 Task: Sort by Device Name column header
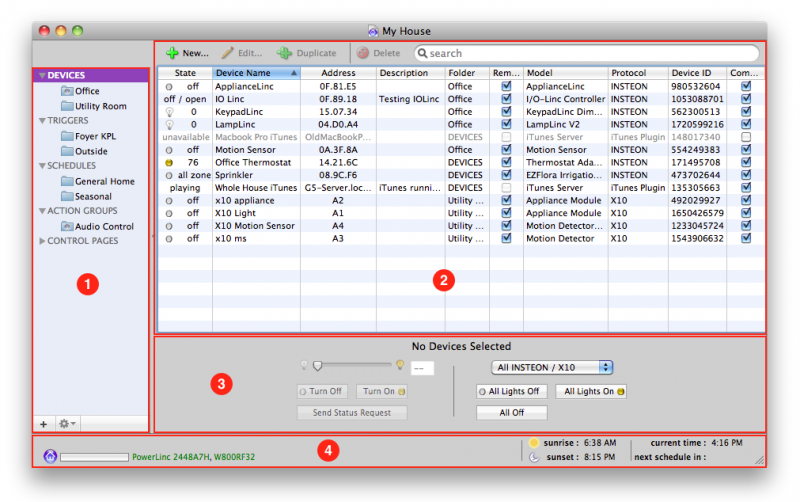tap(257, 73)
